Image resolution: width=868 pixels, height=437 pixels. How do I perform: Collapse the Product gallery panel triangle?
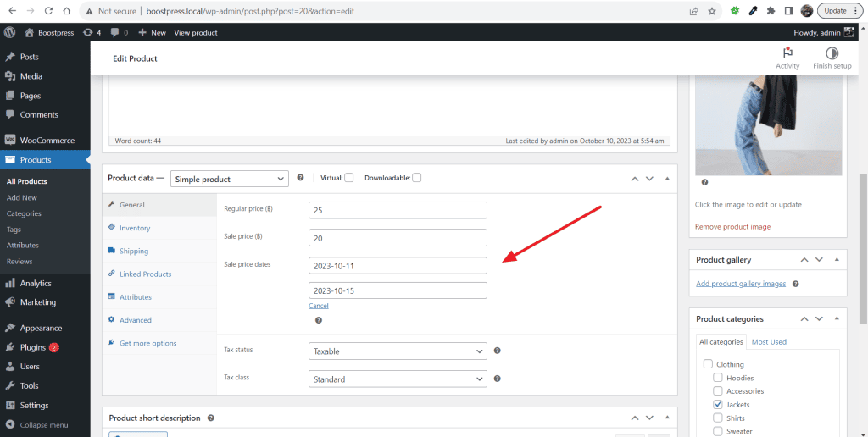click(x=837, y=260)
